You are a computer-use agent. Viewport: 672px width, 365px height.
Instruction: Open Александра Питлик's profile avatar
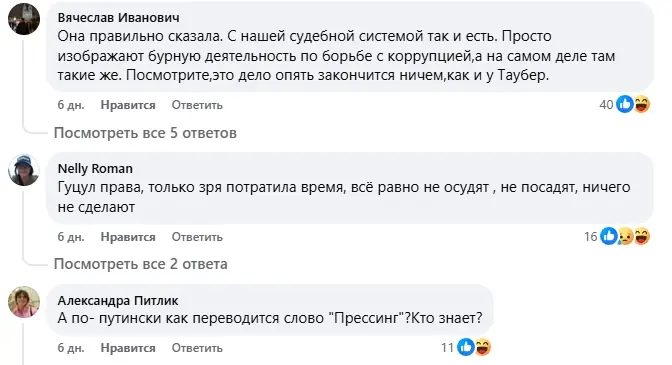pyautogui.click(x=24, y=302)
